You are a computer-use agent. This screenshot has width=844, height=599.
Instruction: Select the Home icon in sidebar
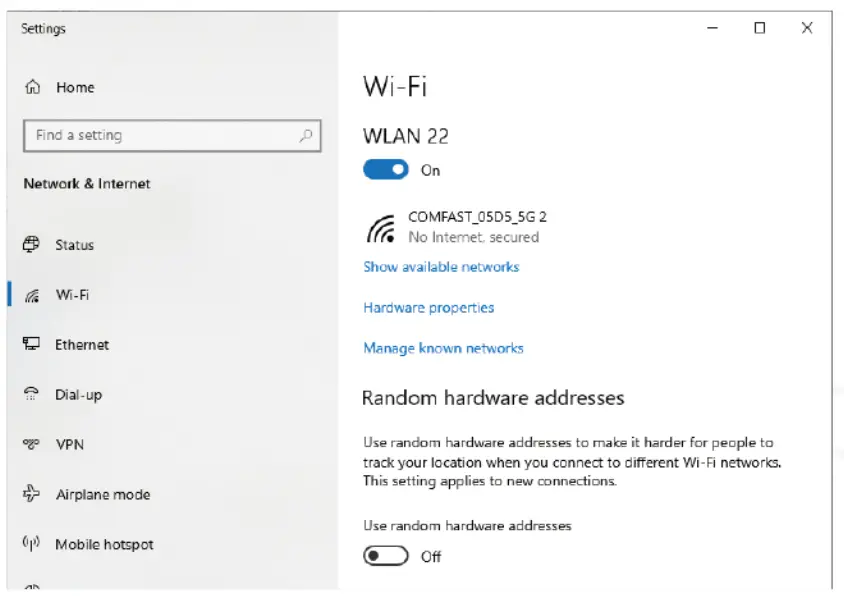pos(33,87)
